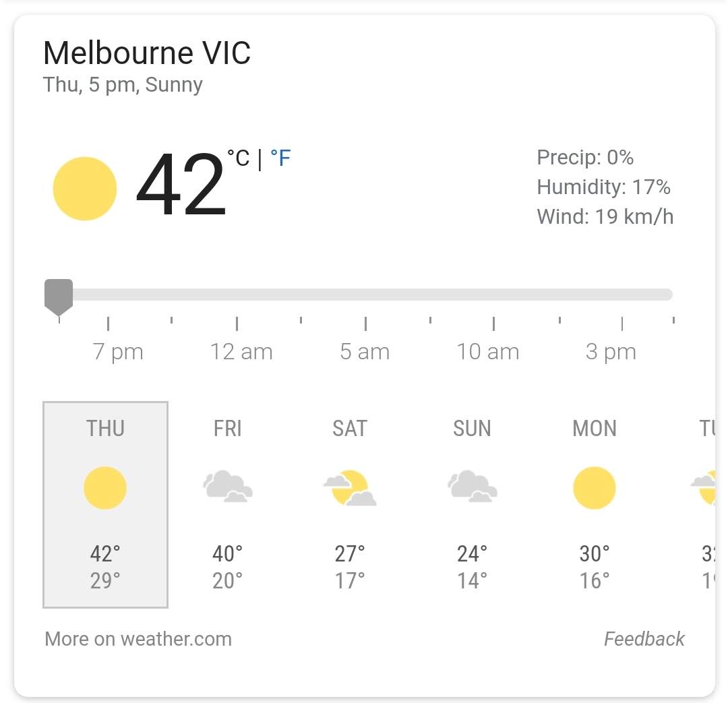This screenshot has height=703, width=728.
Task: Open the THU daily forecast tab
Action: 105,505
